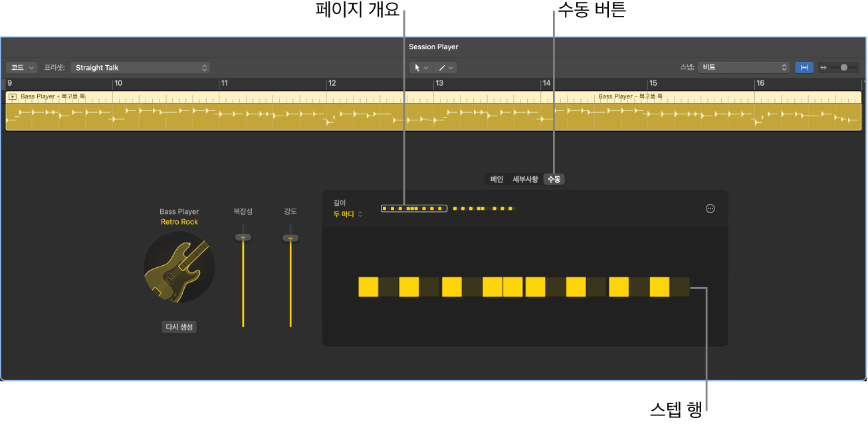Viewport: 868px width, 428px height.
Task: Select the 수동 tab
Action: (554, 179)
